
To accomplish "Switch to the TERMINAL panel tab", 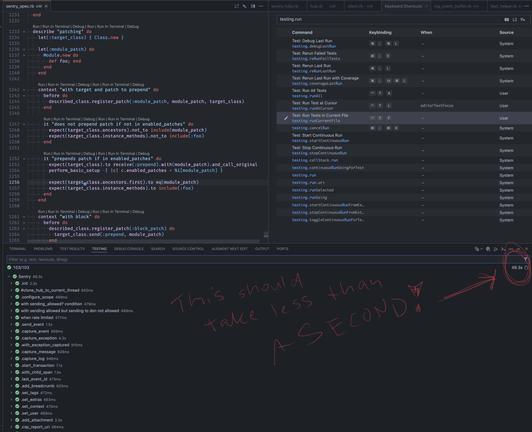I will coord(18,249).
